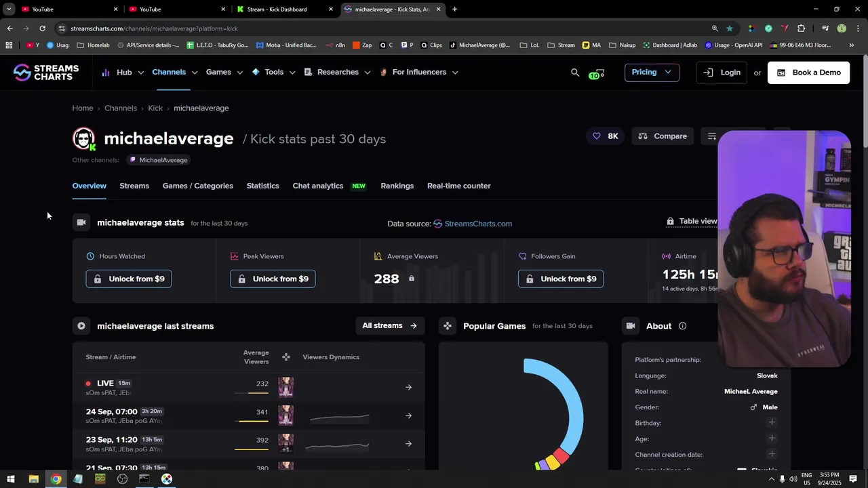Screen dimensions: 868x488
Task: Click arrow on the LIVE stream row
Action: (x=408, y=387)
